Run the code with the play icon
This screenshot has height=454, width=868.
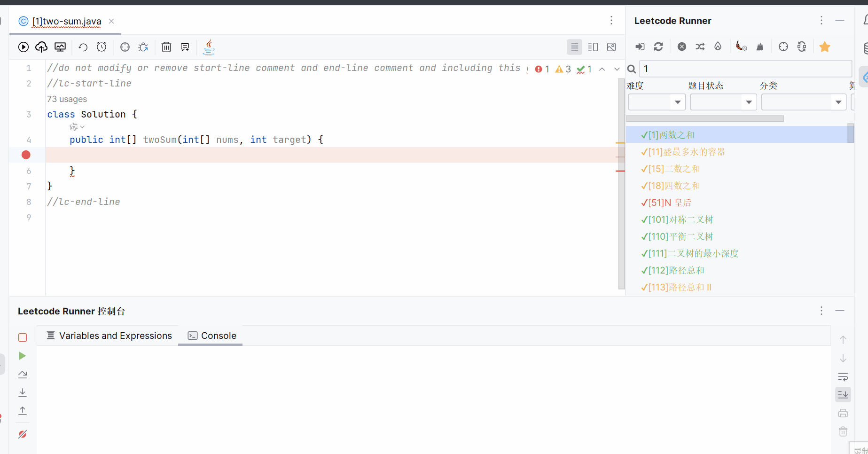tap(23, 47)
